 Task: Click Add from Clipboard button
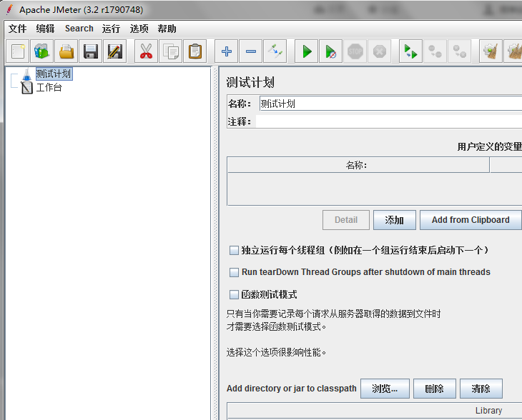point(471,220)
